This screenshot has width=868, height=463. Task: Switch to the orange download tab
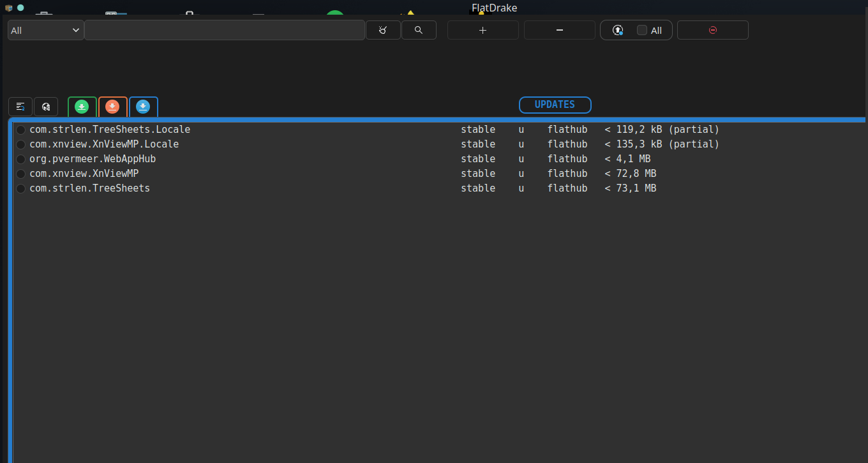112,107
